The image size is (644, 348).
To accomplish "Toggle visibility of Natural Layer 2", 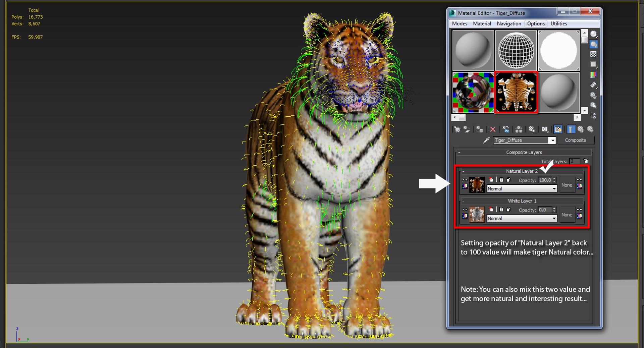I will point(465,180).
